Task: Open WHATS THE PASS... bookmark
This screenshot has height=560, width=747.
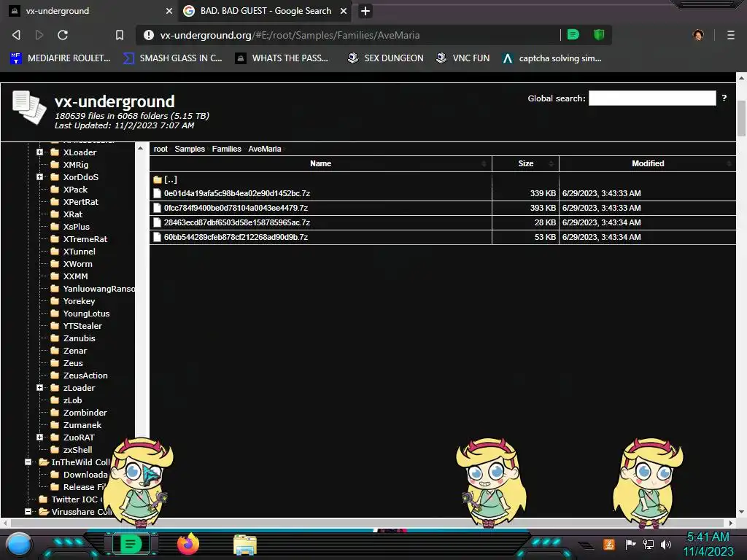Action: pos(282,58)
